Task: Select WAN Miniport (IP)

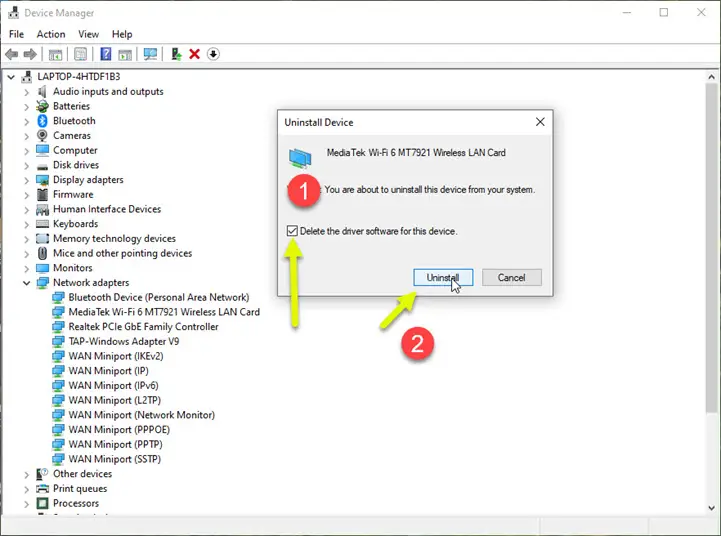Action: [x=109, y=371]
